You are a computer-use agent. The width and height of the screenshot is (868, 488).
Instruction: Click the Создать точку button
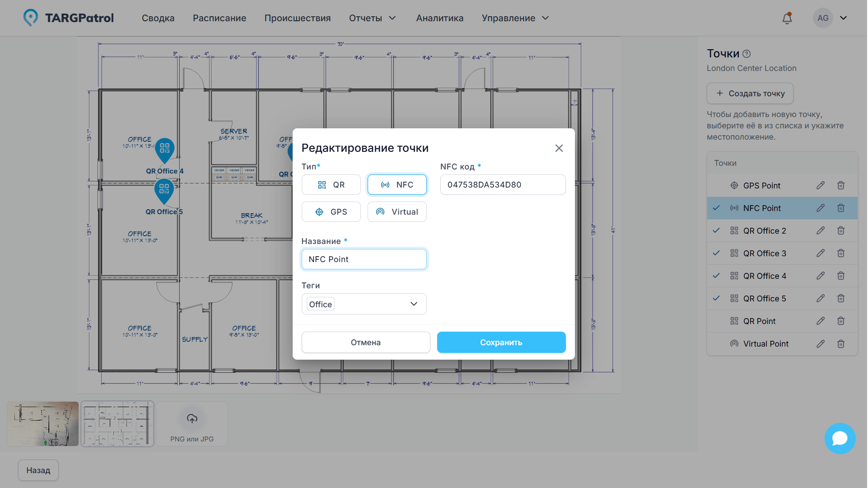pyautogui.click(x=750, y=93)
